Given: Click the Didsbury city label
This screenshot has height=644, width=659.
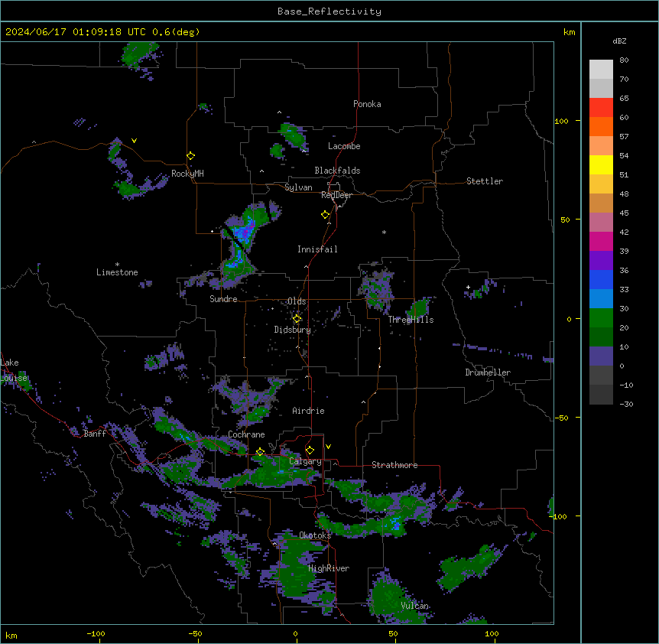Looking at the screenshot, I should click(x=293, y=330).
